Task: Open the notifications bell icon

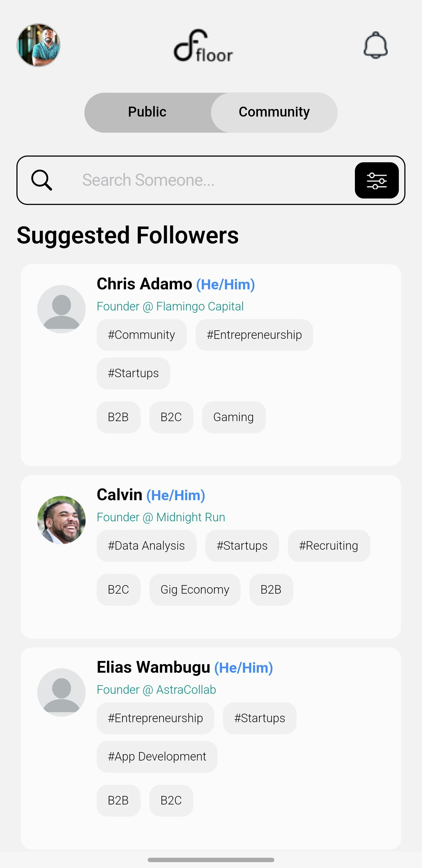Action: click(375, 45)
